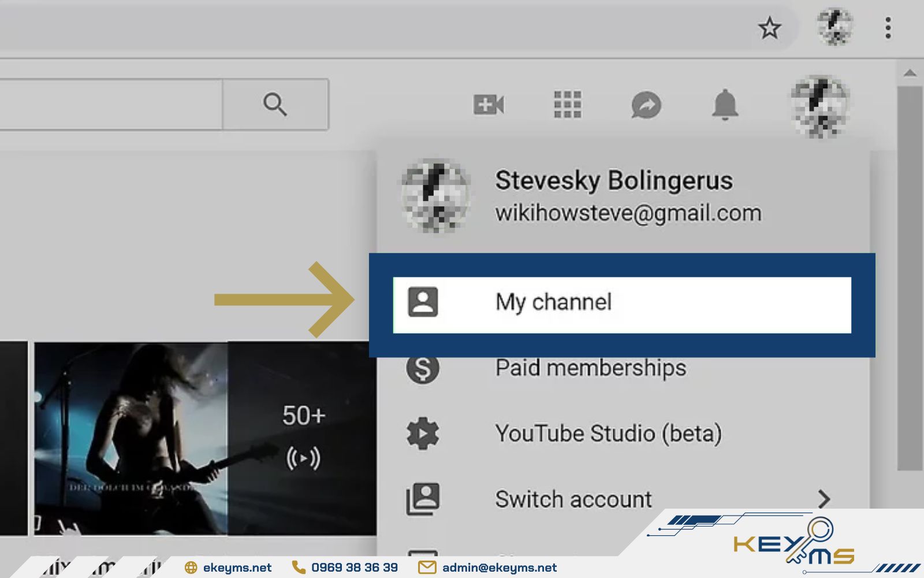Image resolution: width=924 pixels, height=578 pixels.
Task: Click the Chrome profile avatar
Action: (x=834, y=27)
